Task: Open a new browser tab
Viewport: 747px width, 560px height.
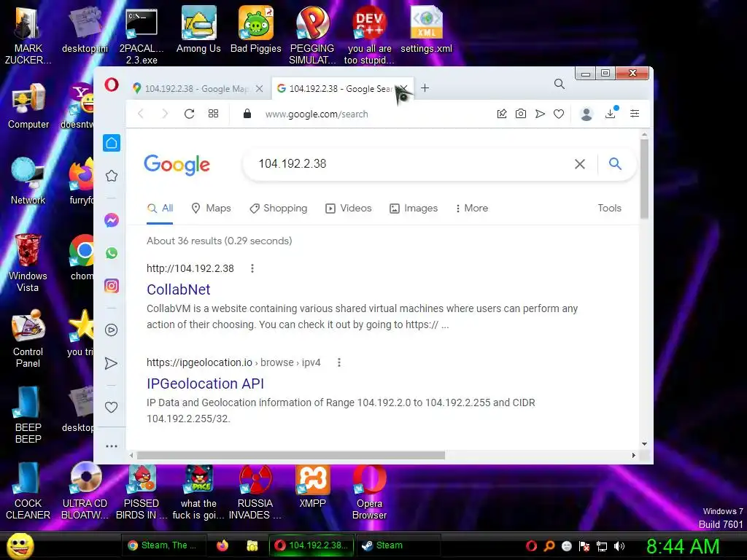Action: (425, 88)
